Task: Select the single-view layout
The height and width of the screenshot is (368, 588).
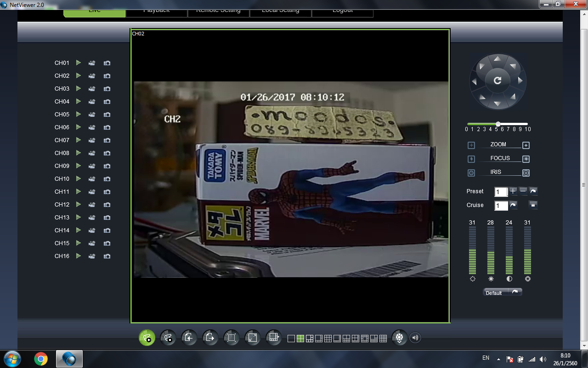Action: click(x=291, y=339)
